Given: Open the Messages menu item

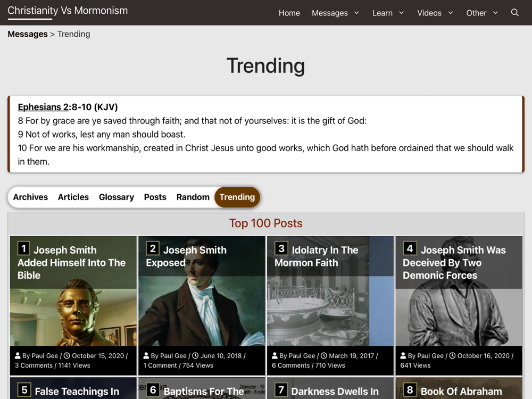Looking at the screenshot, I should (329, 13).
